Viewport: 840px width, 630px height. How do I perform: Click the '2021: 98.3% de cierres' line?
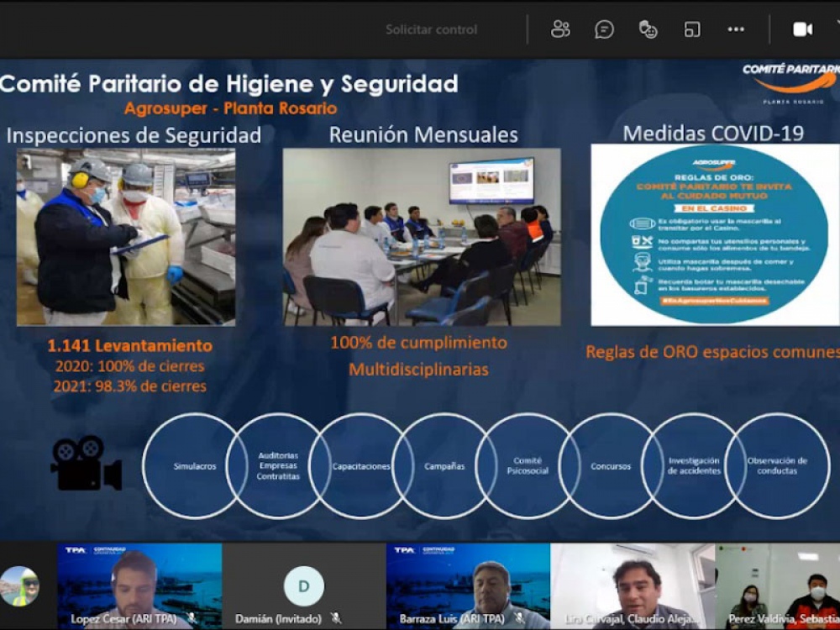(130, 386)
